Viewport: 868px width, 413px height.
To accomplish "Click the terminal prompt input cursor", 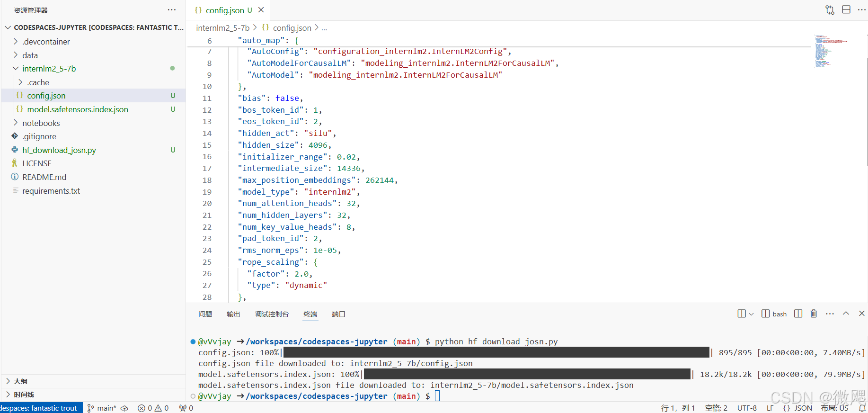I will click(437, 395).
